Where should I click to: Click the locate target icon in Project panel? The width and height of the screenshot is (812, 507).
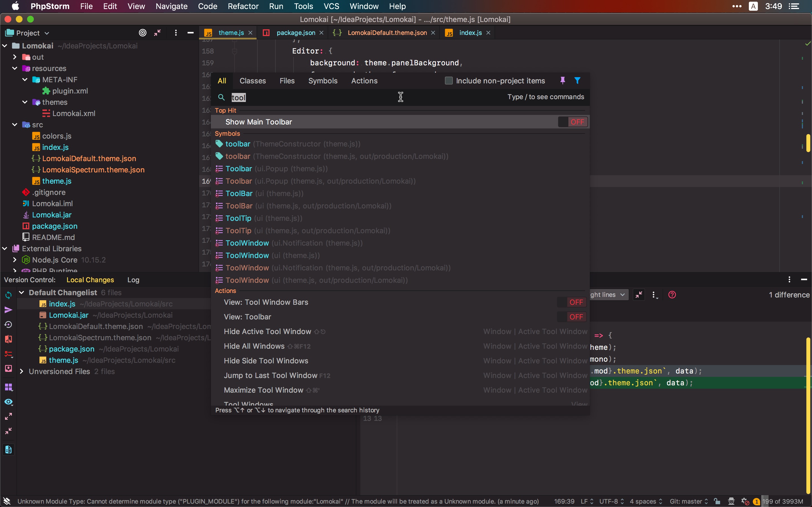click(143, 32)
